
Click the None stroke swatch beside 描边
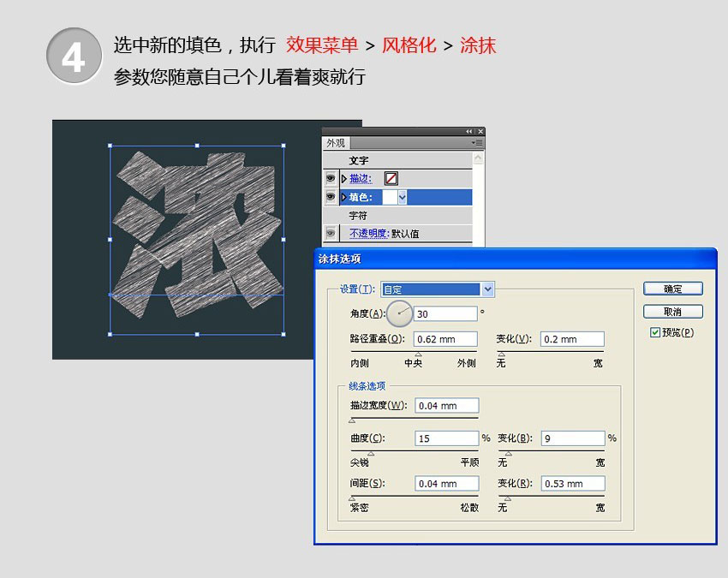coord(391,177)
